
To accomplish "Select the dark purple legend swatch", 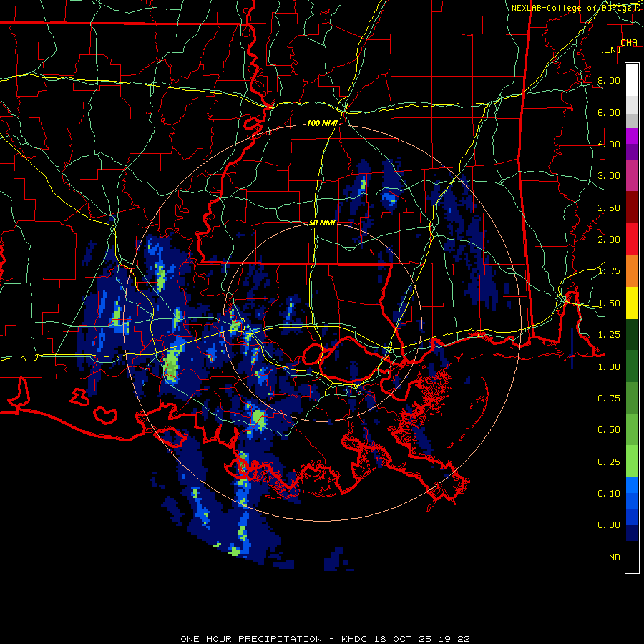I will click(x=632, y=152).
